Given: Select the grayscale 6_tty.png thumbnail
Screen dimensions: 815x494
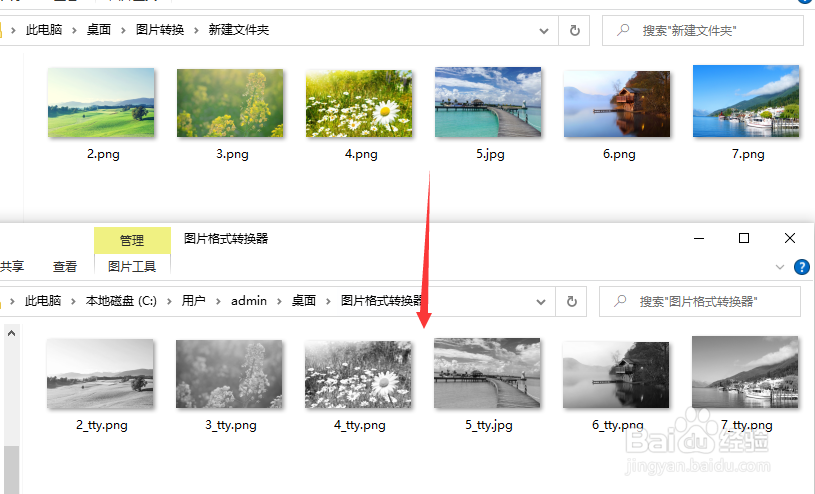Looking at the screenshot, I should click(x=616, y=375).
